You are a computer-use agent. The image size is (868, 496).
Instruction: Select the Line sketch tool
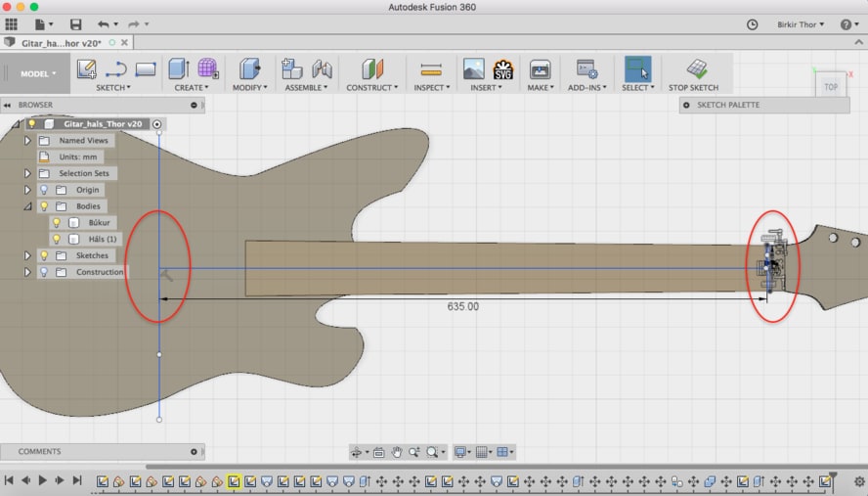coord(115,69)
